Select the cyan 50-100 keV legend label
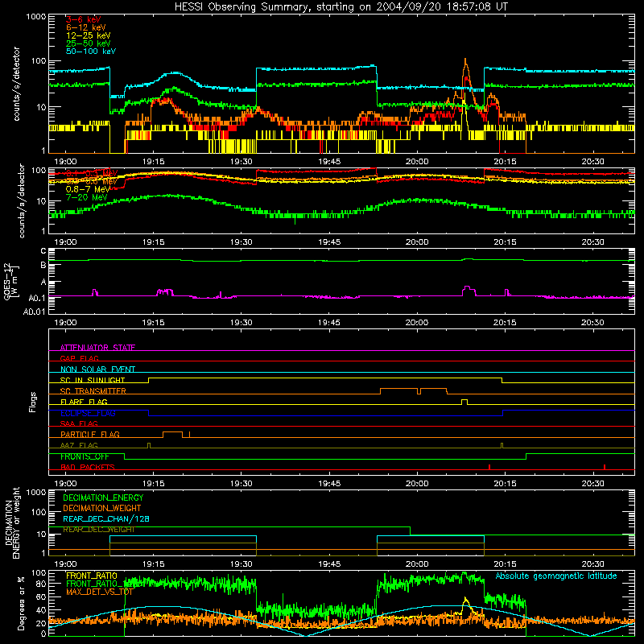The height and width of the screenshot is (644, 644). (x=91, y=52)
